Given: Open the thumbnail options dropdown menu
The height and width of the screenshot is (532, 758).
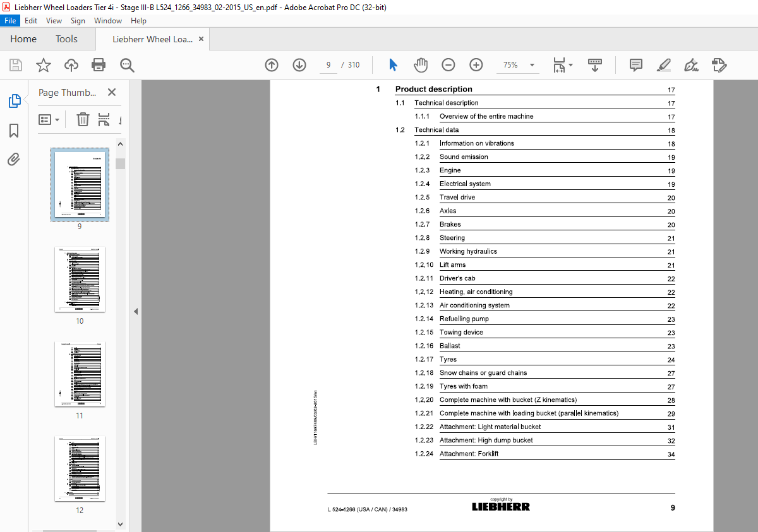Looking at the screenshot, I should (49, 119).
